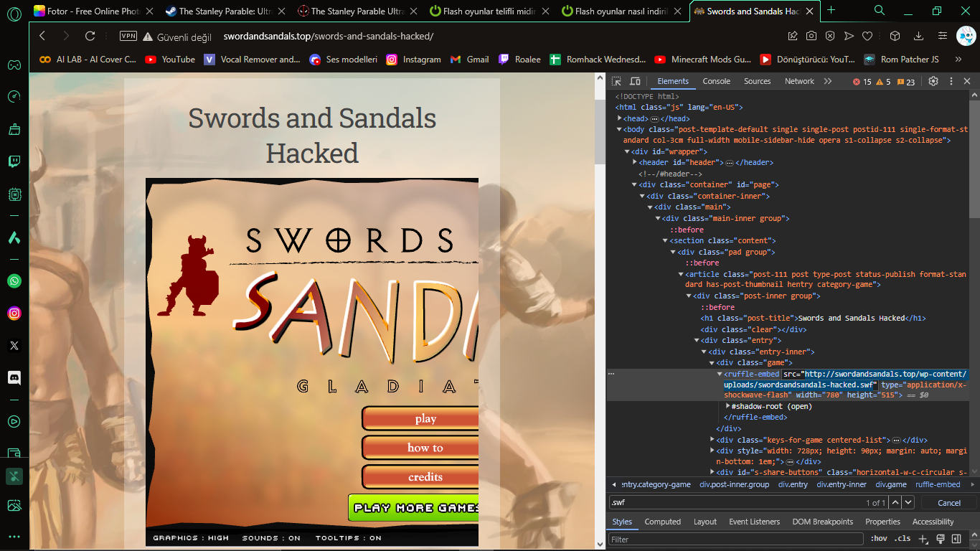Viewport: 980px width, 551px height.
Task: Expand the keys-for-game div
Action: coord(712,440)
